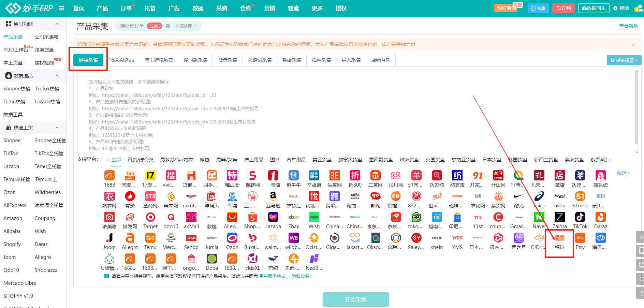Select the Lazada platform icon
Image resolution: width=644 pixels, height=308 pixels.
coord(273,217)
